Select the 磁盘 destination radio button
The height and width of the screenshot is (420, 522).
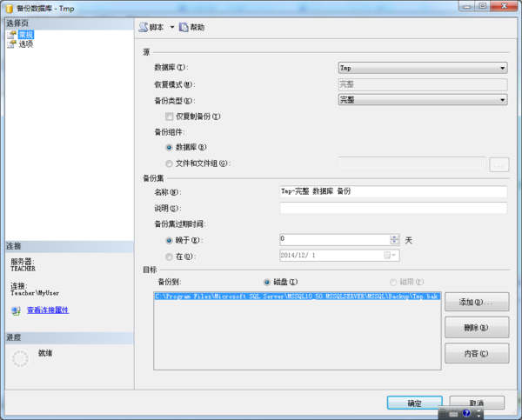[267, 283]
